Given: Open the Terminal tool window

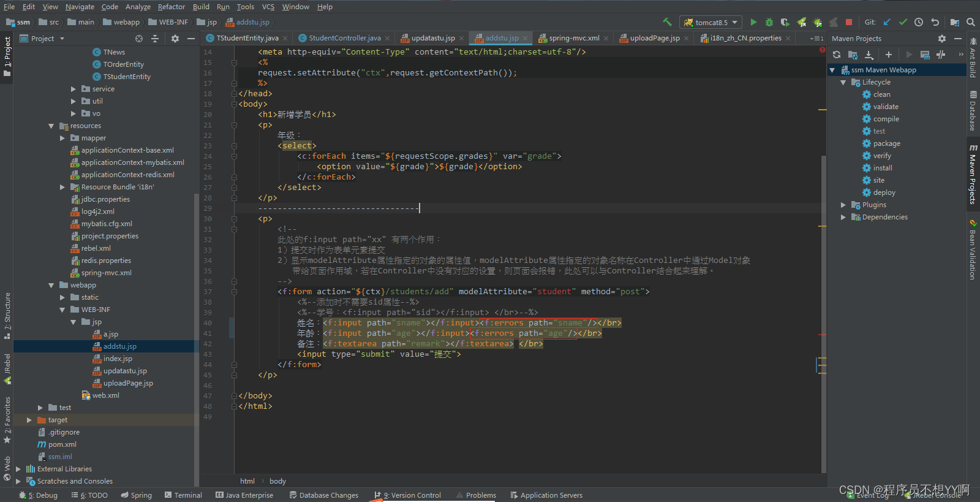Looking at the screenshot, I should [x=183, y=495].
